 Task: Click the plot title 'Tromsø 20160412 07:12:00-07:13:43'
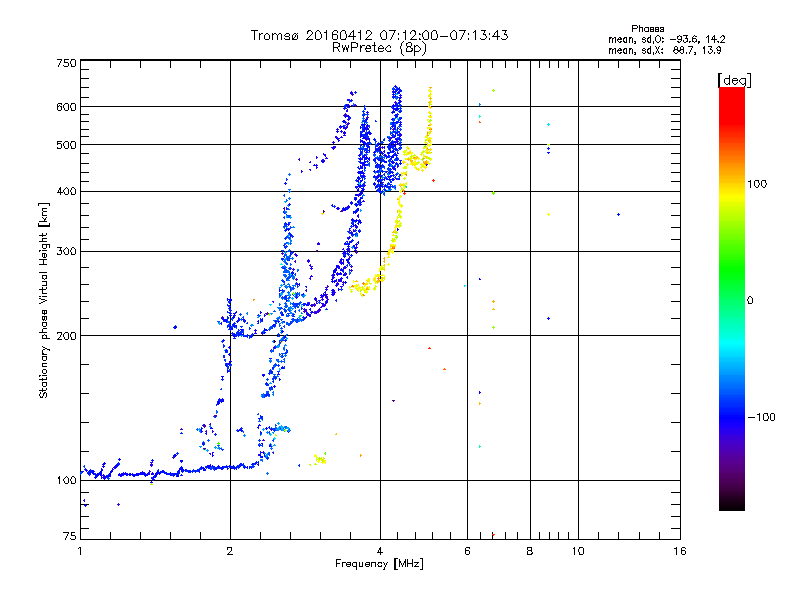click(379, 35)
